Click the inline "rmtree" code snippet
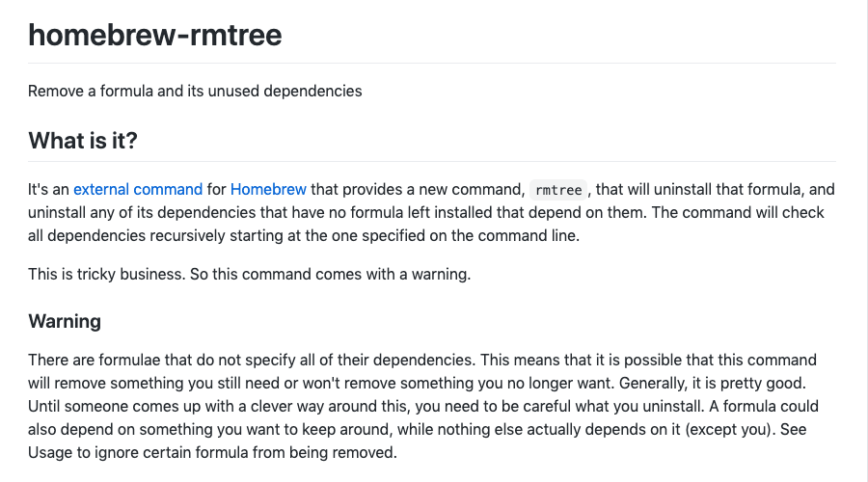 point(559,190)
